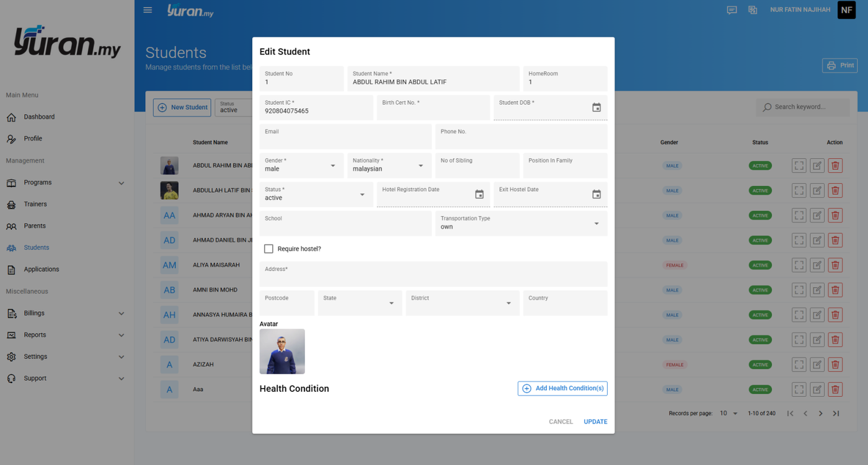The width and height of the screenshot is (868, 465).
Task: Tick the Require hostel checkbox
Action: (268, 249)
